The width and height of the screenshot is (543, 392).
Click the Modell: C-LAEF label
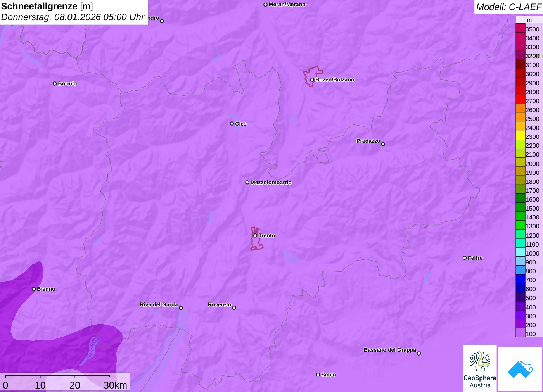(508, 7)
